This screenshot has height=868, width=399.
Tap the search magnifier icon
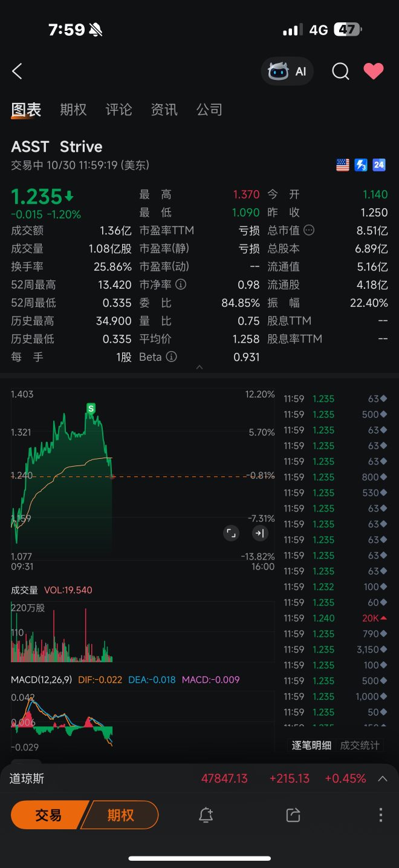tap(340, 71)
